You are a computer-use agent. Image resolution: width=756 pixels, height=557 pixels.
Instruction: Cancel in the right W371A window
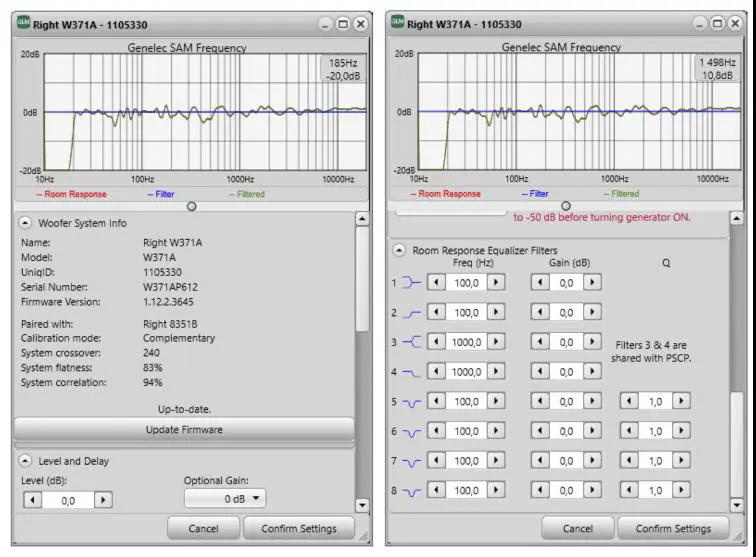tap(578, 529)
